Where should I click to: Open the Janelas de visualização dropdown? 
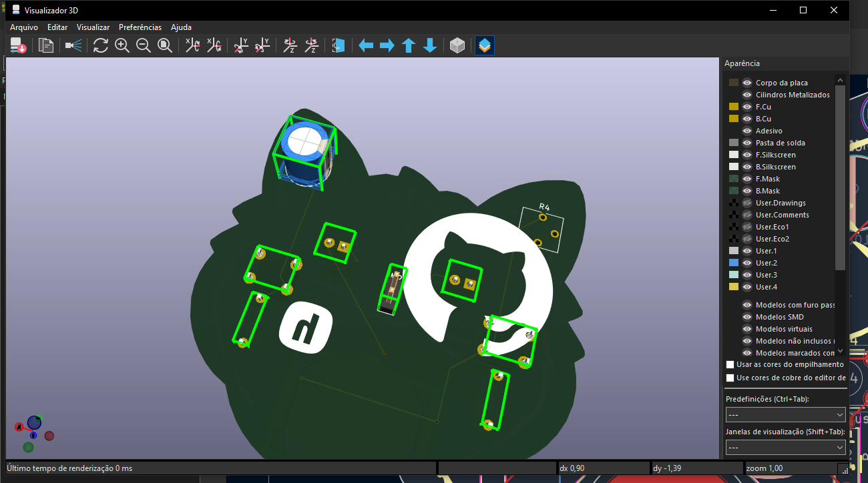(x=785, y=447)
